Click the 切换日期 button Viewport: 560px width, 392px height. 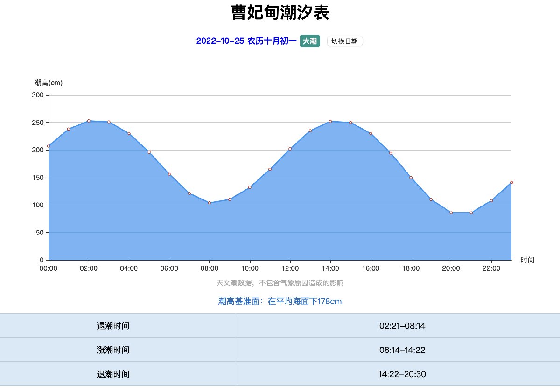click(x=344, y=41)
